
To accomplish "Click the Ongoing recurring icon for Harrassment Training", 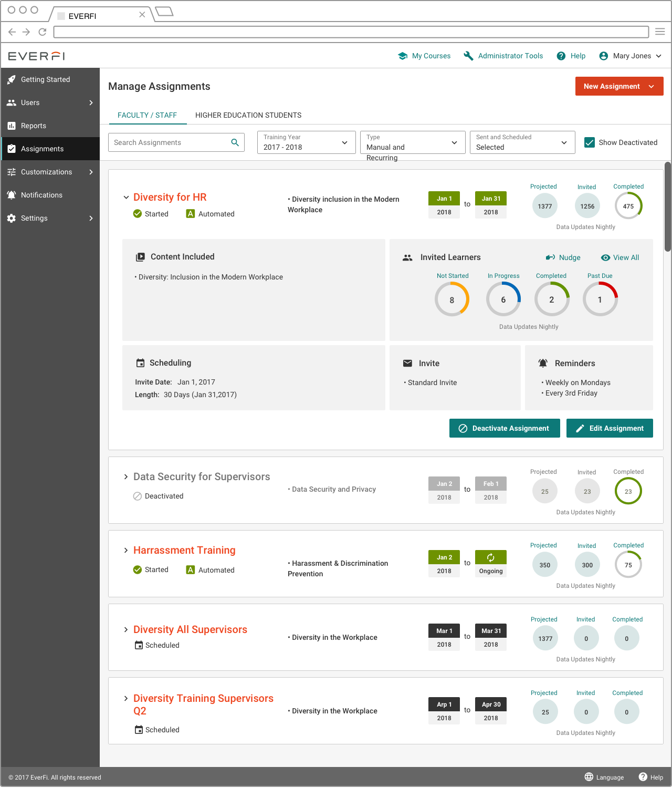I will 491,557.
